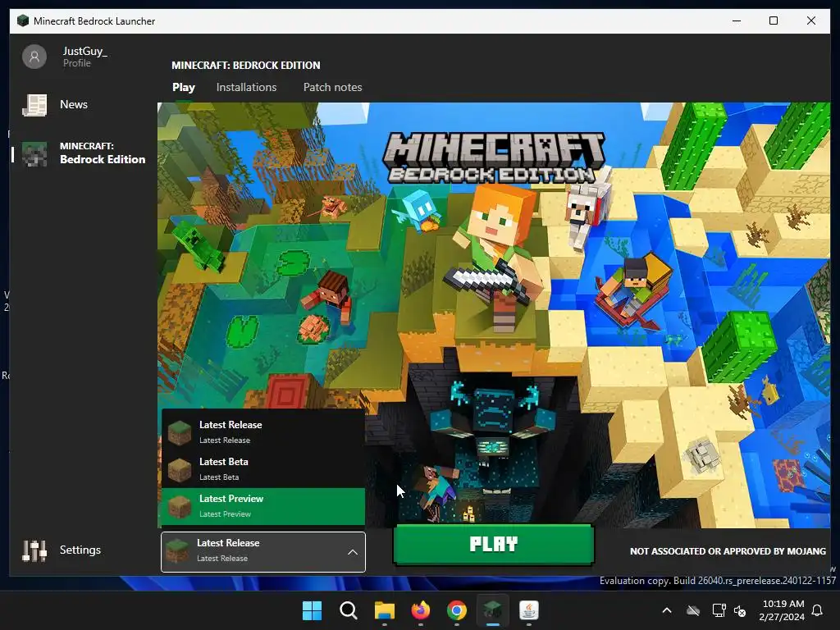Image resolution: width=840 pixels, height=630 pixels.
Task: Click the Latest Release grass block icon in list
Action: pos(180,432)
